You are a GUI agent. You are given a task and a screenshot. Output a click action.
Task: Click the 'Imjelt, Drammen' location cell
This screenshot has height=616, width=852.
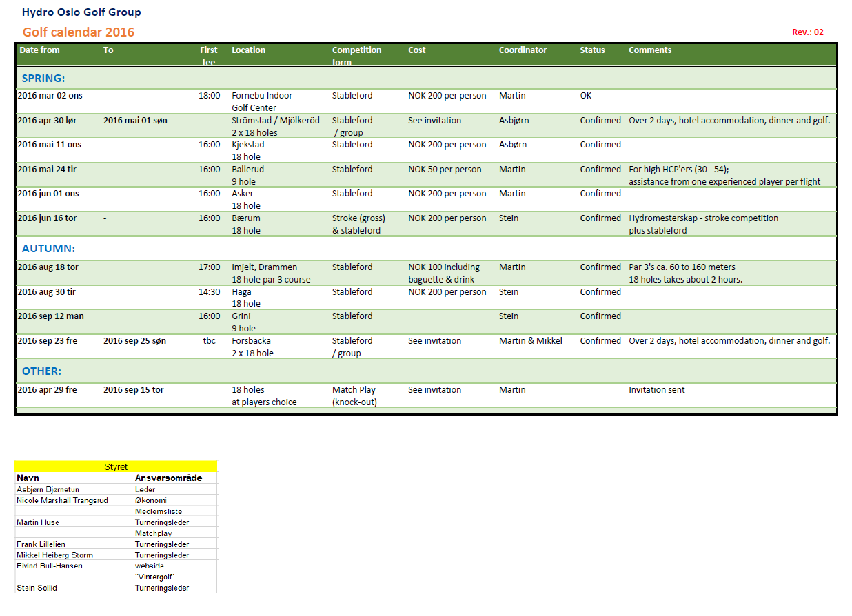tap(265, 267)
